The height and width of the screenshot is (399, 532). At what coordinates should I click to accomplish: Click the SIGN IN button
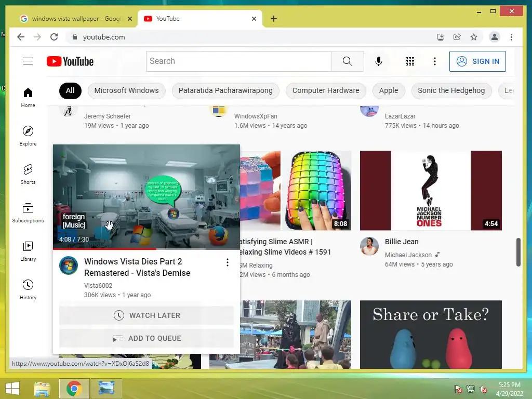tap(477, 61)
